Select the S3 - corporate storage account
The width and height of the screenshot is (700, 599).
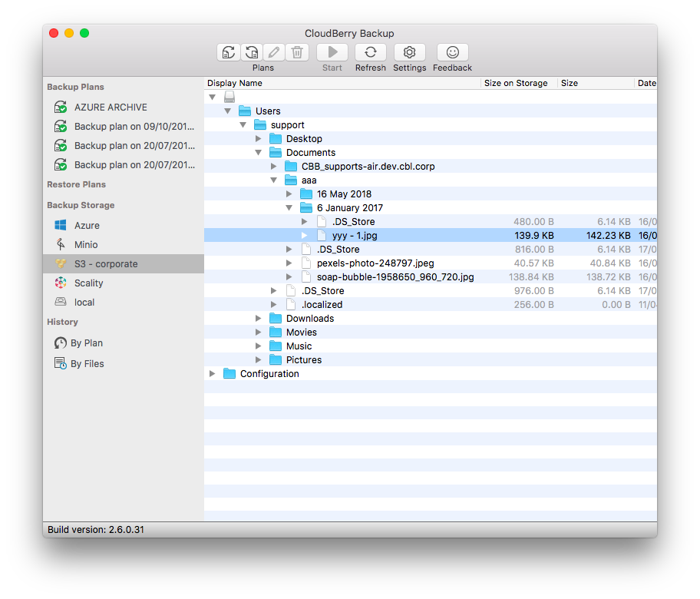[124, 264]
